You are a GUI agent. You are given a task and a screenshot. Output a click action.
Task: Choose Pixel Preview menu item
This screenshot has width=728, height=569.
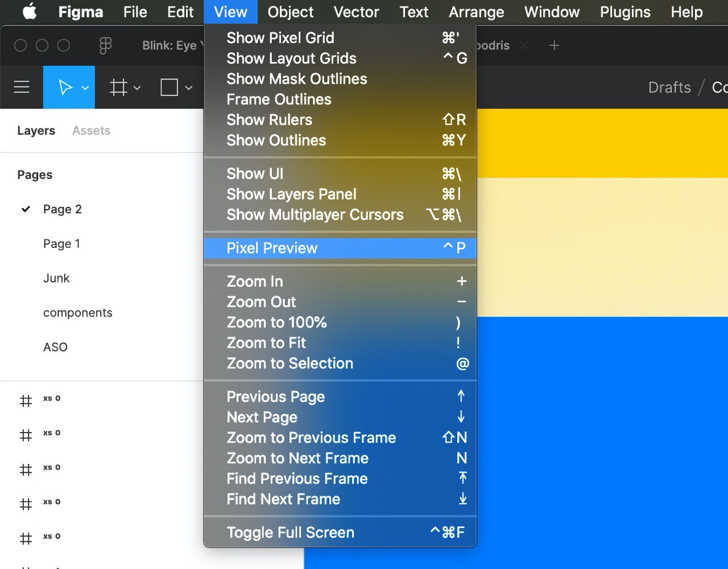(x=340, y=248)
